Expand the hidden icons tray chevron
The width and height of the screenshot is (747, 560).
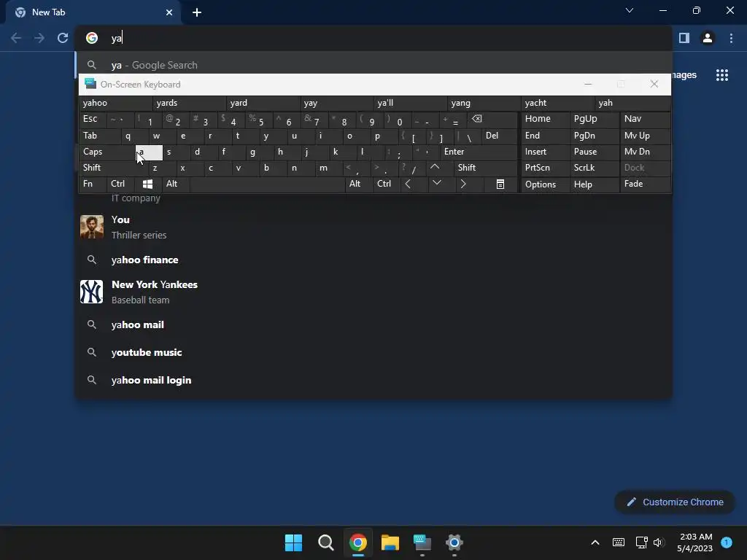[x=595, y=542]
